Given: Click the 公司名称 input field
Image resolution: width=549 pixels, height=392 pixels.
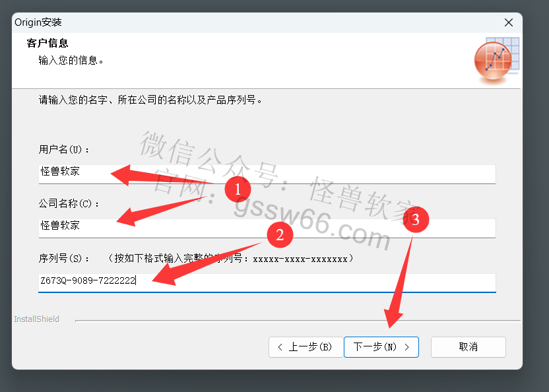Looking at the screenshot, I should click(x=267, y=228).
